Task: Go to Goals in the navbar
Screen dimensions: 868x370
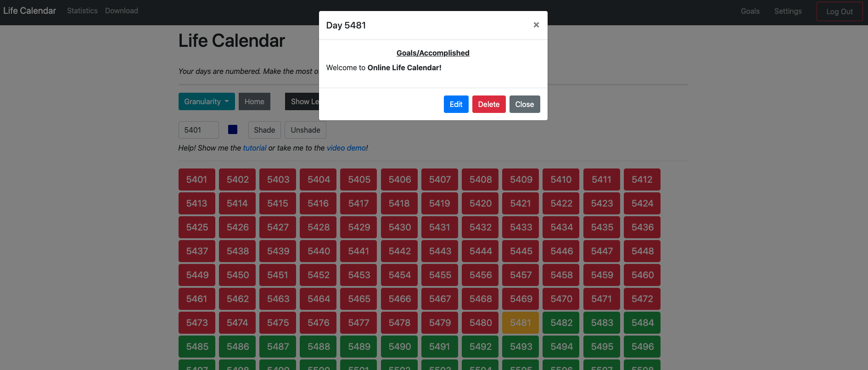Action: point(750,11)
